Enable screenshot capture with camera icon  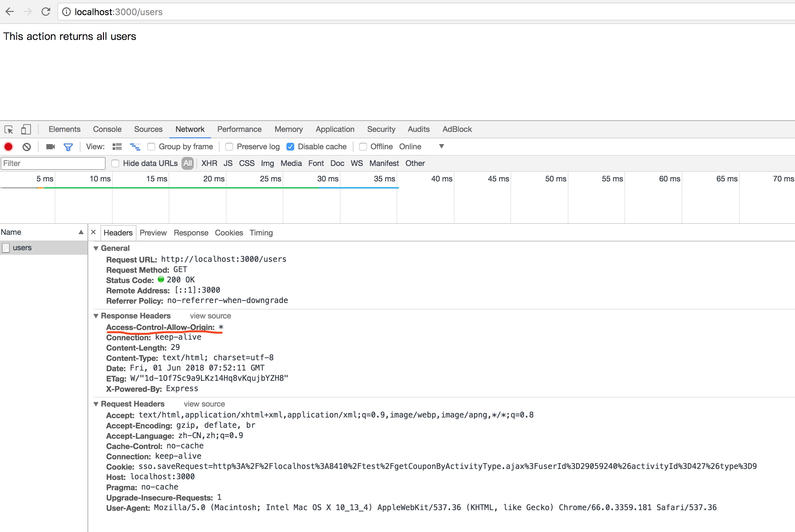[x=50, y=147]
